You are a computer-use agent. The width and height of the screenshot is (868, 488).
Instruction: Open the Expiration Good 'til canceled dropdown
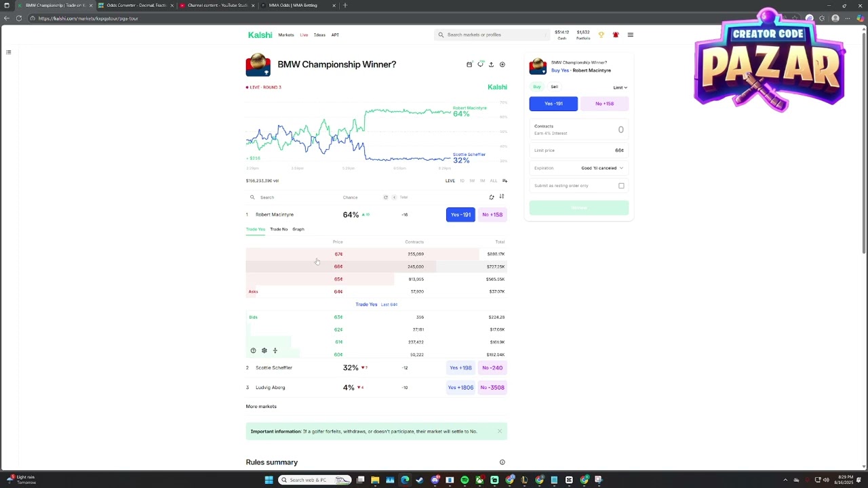[601, 168]
